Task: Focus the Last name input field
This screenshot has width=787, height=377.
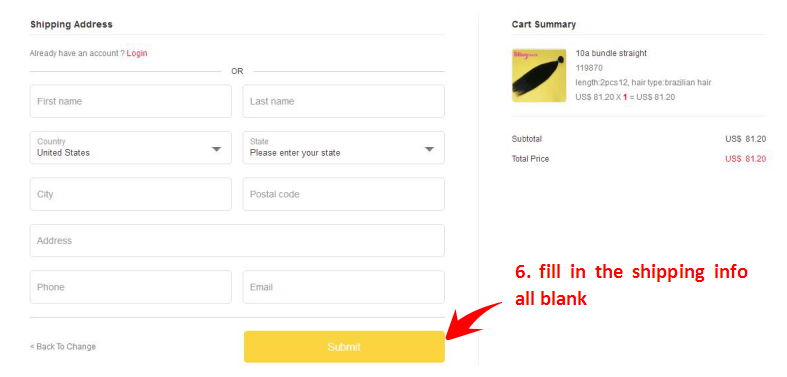Action: pos(343,101)
